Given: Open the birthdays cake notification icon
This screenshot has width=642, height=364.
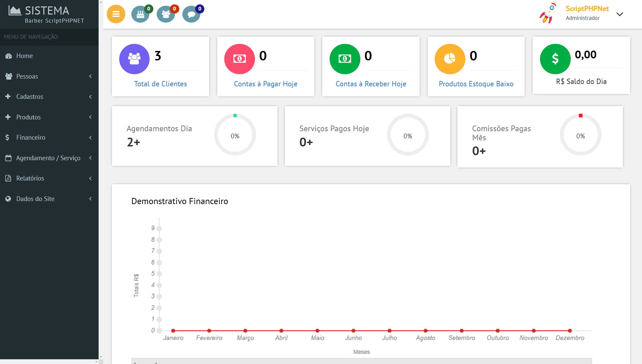Looking at the screenshot, I should 140,15.
